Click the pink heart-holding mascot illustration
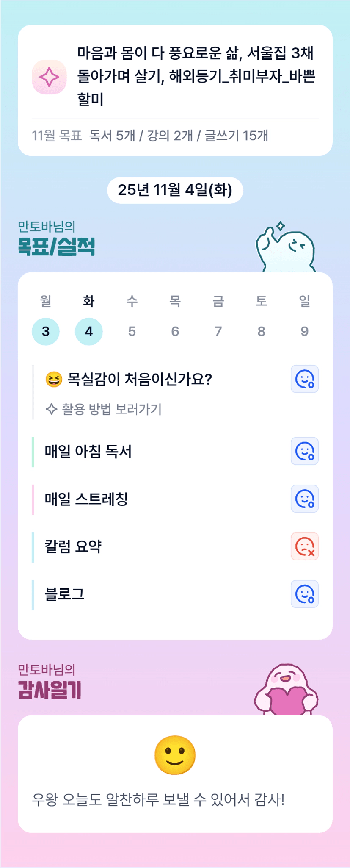The image size is (350, 868). 286,691
